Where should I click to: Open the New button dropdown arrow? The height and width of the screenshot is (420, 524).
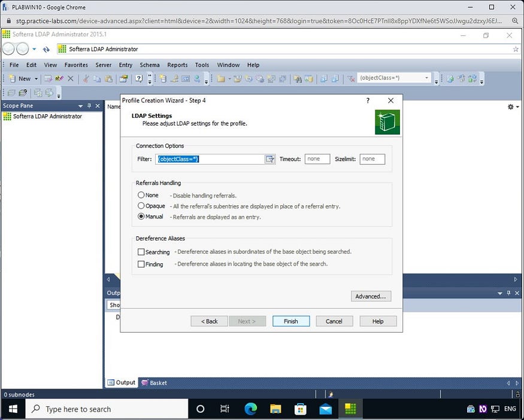point(36,79)
